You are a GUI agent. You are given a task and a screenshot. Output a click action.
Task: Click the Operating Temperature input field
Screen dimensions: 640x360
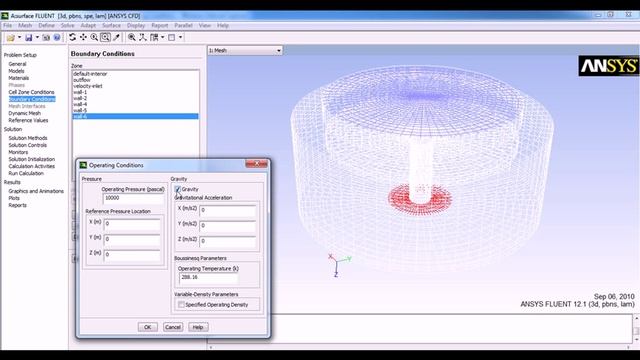pyautogui.click(x=209, y=278)
